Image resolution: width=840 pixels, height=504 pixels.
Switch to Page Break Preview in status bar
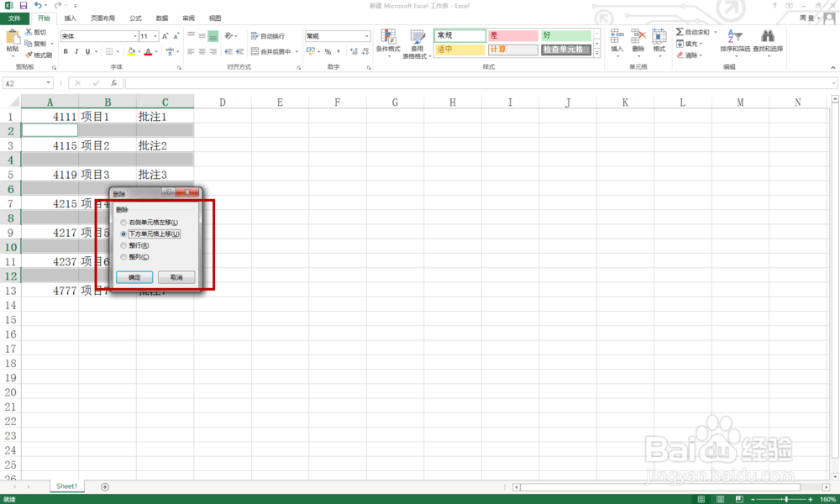click(x=739, y=499)
